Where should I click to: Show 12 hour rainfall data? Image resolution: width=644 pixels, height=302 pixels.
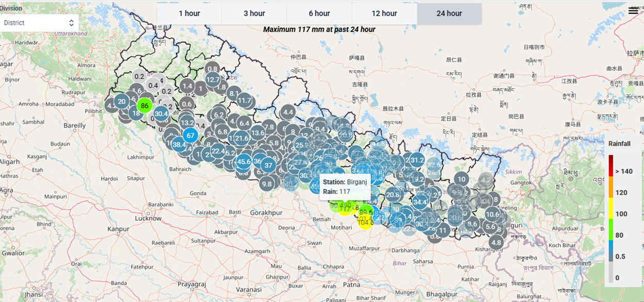(384, 13)
